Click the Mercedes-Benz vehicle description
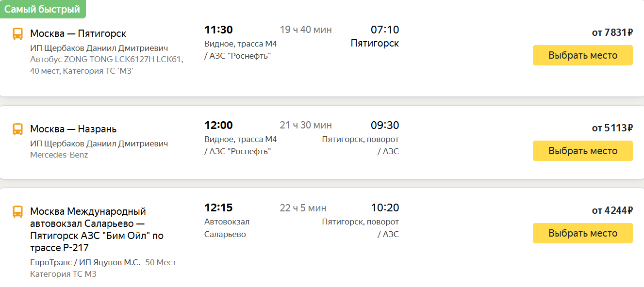The height and width of the screenshot is (287, 644). click(x=59, y=155)
